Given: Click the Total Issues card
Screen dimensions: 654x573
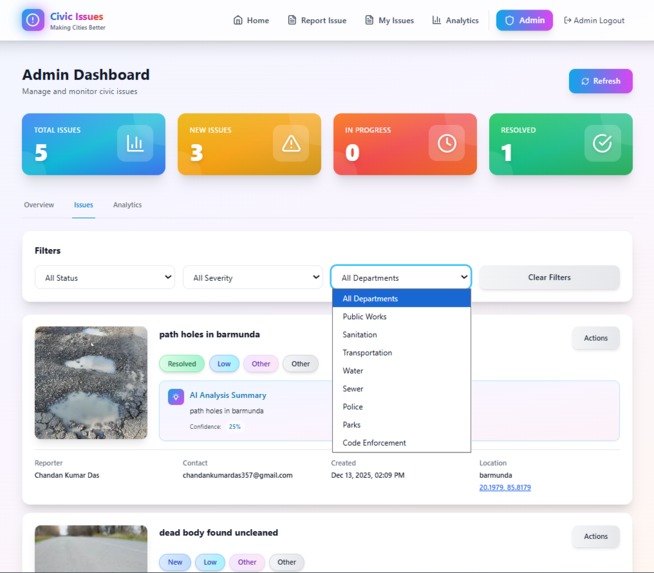Looking at the screenshot, I should 93,144.
